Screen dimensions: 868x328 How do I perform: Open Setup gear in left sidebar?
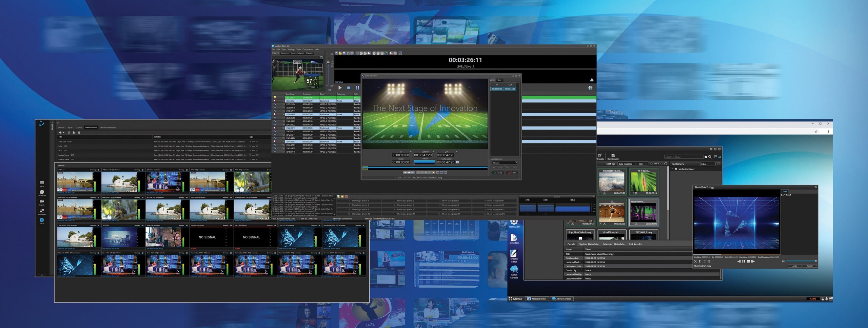tap(42, 221)
